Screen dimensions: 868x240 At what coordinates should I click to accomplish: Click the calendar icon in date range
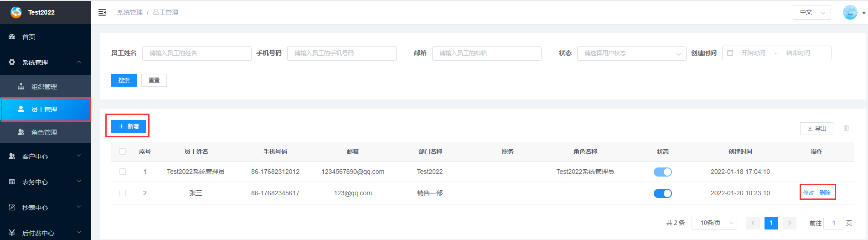(730, 53)
